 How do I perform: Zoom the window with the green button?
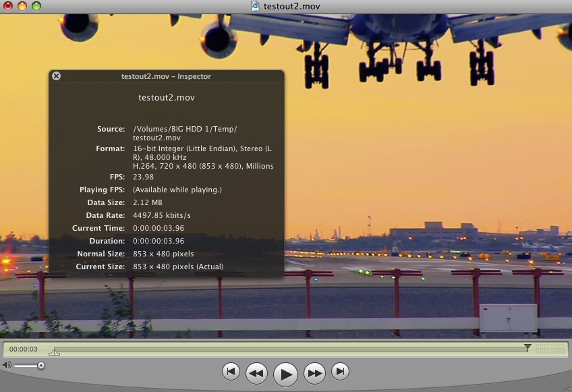36,6
